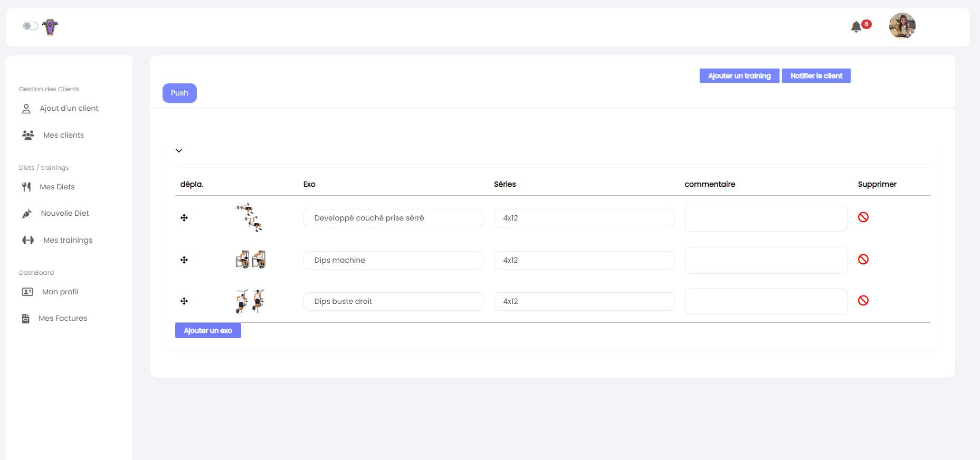Click the user profile avatar

pyautogui.click(x=902, y=26)
